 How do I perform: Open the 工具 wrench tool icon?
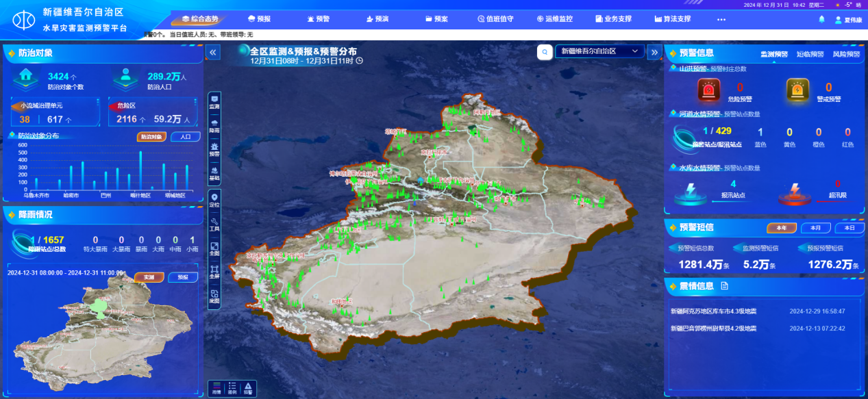[214, 224]
